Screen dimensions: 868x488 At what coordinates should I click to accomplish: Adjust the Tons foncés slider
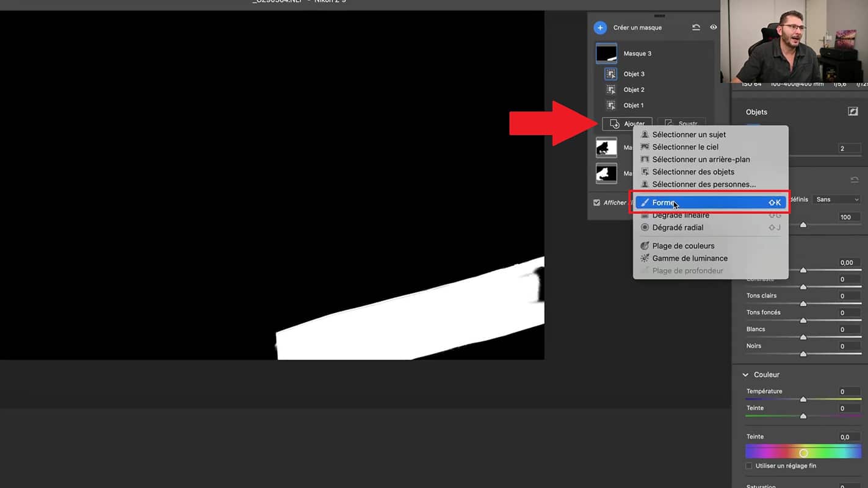tap(803, 320)
